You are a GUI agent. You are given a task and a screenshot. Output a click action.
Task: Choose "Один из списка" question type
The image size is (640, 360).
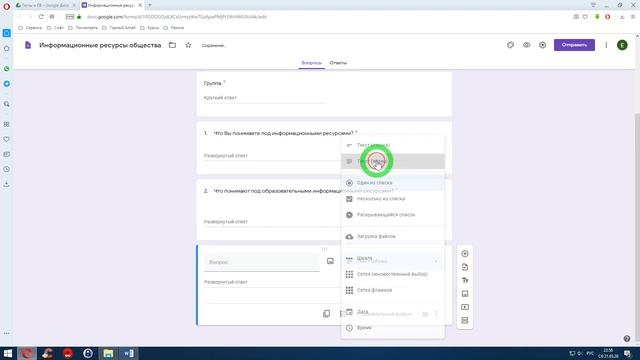point(393,183)
